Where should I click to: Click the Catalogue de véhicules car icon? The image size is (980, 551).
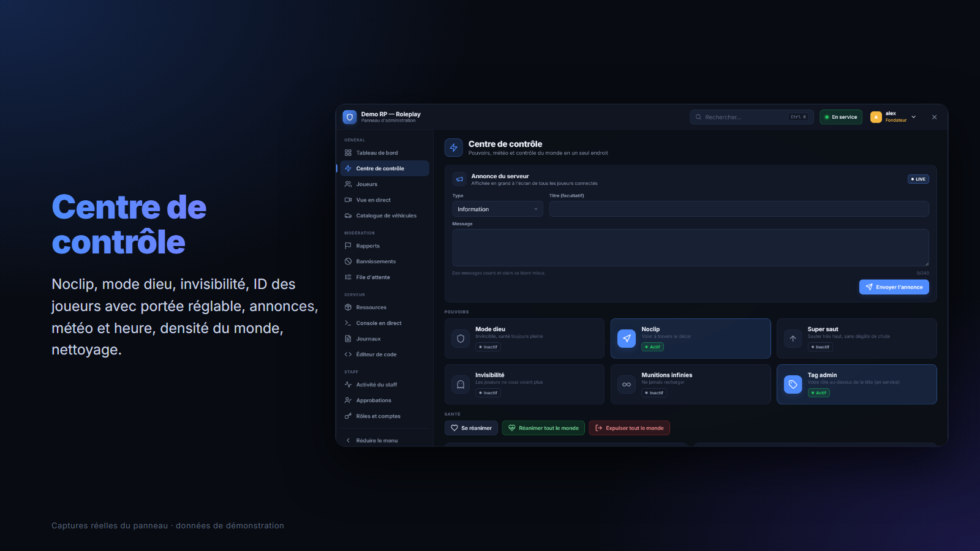coord(348,216)
